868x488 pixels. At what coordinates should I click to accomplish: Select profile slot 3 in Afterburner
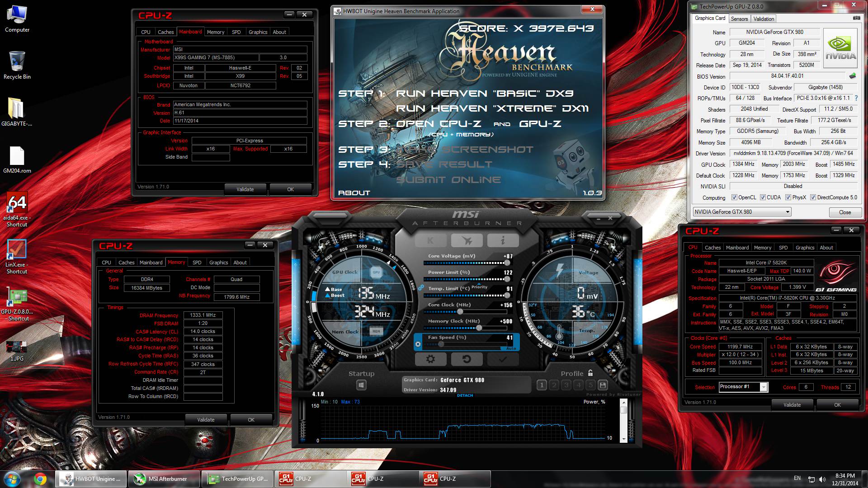click(x=566, y=385)
